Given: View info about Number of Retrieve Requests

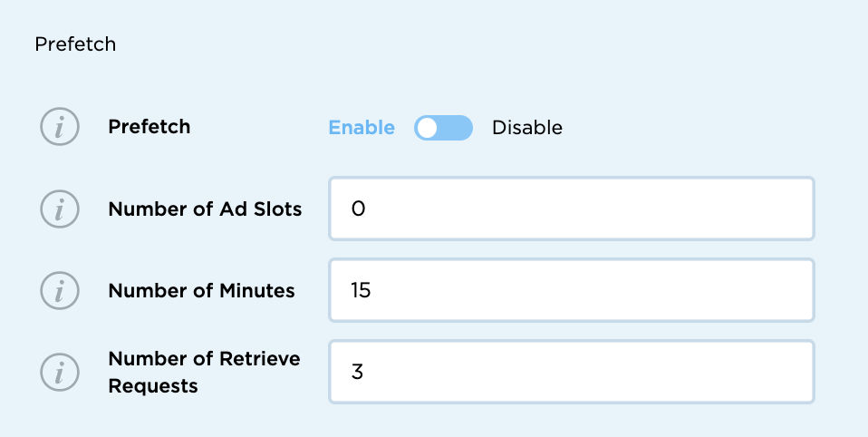Looking at the screenshot, I should [x=60, y=372].
